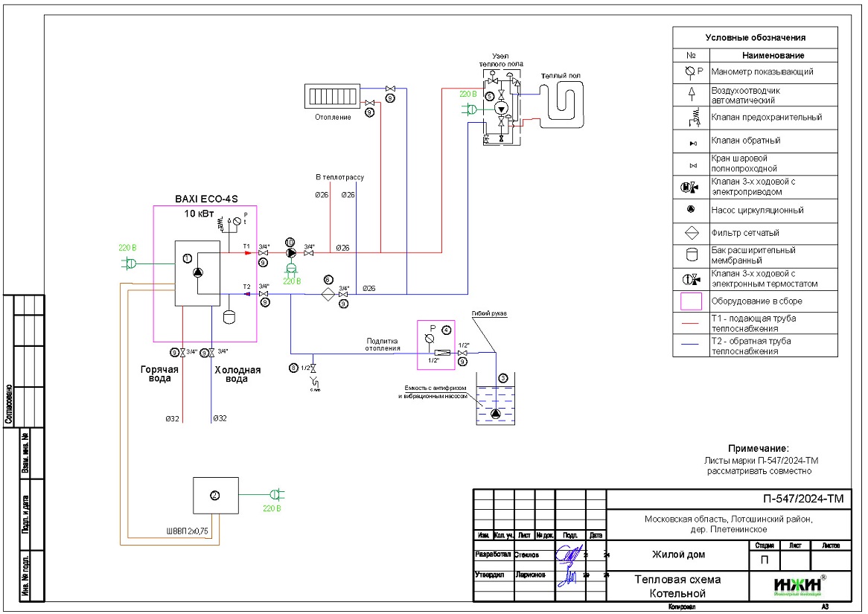The width and height of the screenshot is (868, 614).
Task: Select the mesh filter marked 6 on return line
Action: (328, 294)
